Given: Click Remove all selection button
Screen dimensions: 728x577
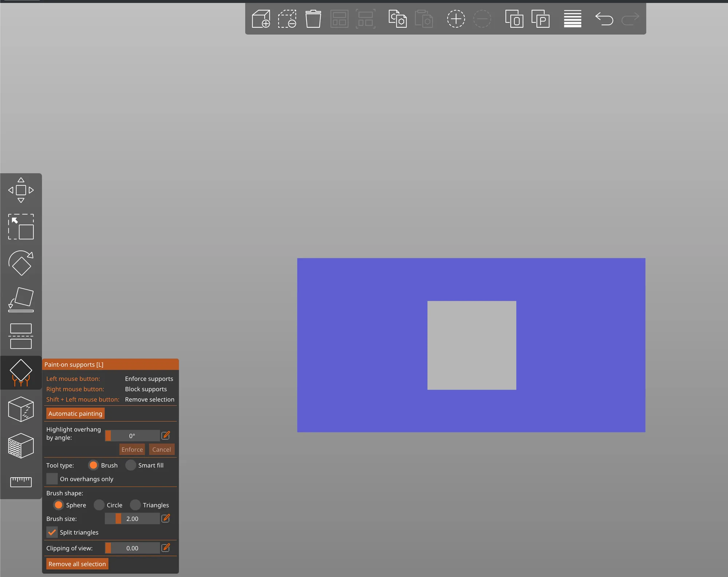Looking at the screenshot, I should coord(77,564).
